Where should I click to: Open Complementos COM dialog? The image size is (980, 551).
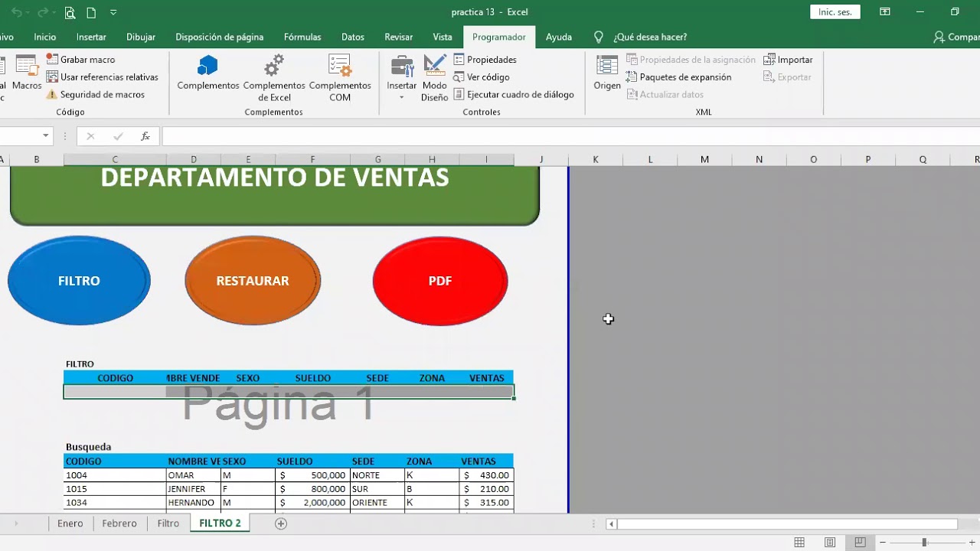340,78
